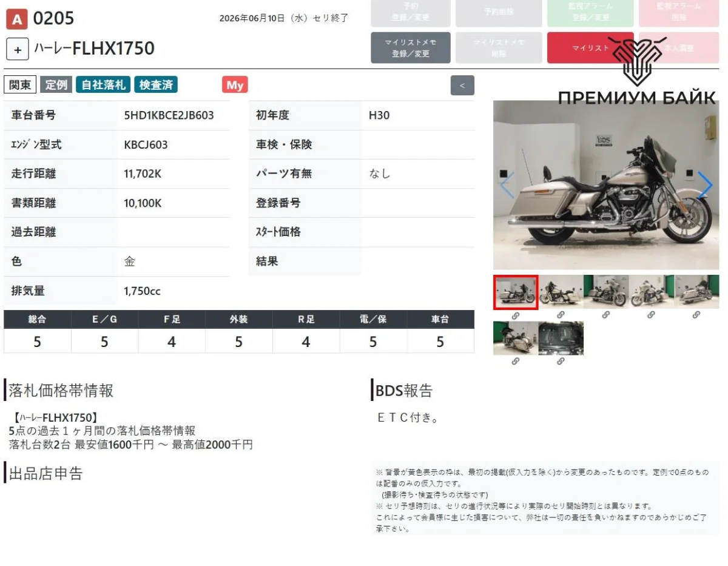Click the 外装 score column header

239,319
